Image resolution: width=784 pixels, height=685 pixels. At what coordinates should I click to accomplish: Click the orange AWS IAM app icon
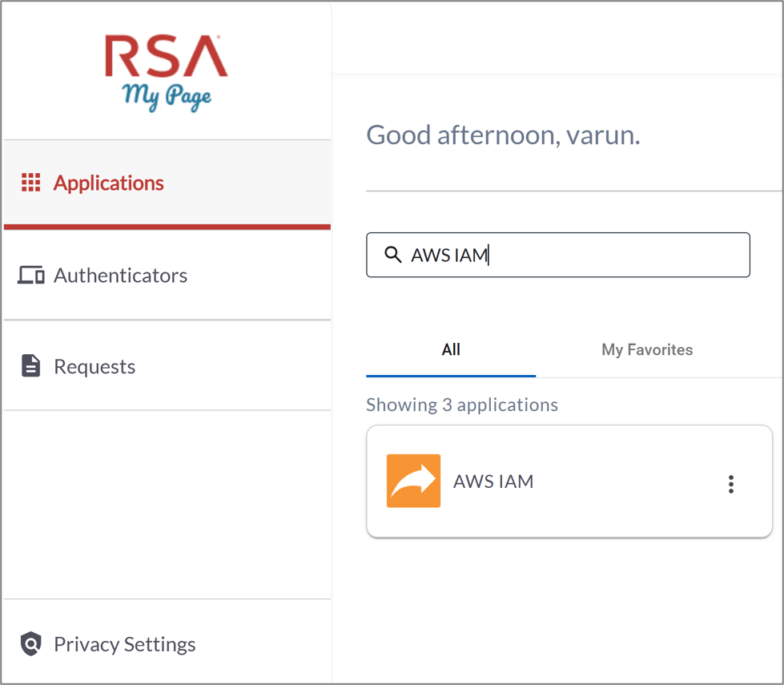[x=413, y=481]
